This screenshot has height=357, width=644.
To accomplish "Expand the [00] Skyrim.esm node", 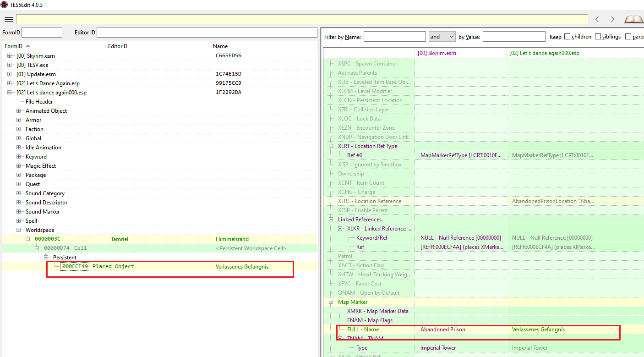I will click(10, 56).
